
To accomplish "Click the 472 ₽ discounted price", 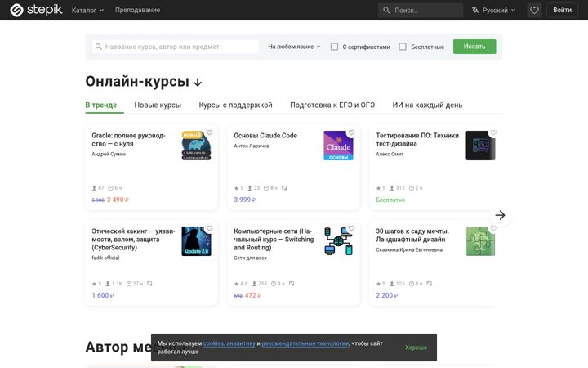I will [x=253, y=295].
